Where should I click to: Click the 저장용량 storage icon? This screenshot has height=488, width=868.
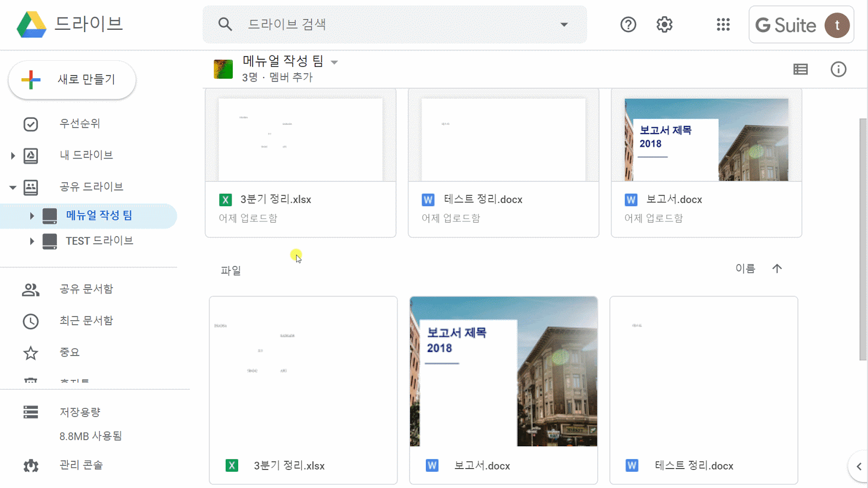click(31, 412)
